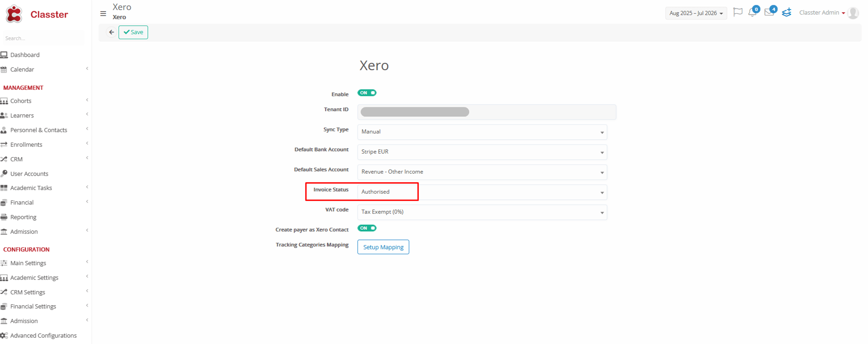Open the Default Bank Account dropdown

pyautogui.click(x=482, y=152)
